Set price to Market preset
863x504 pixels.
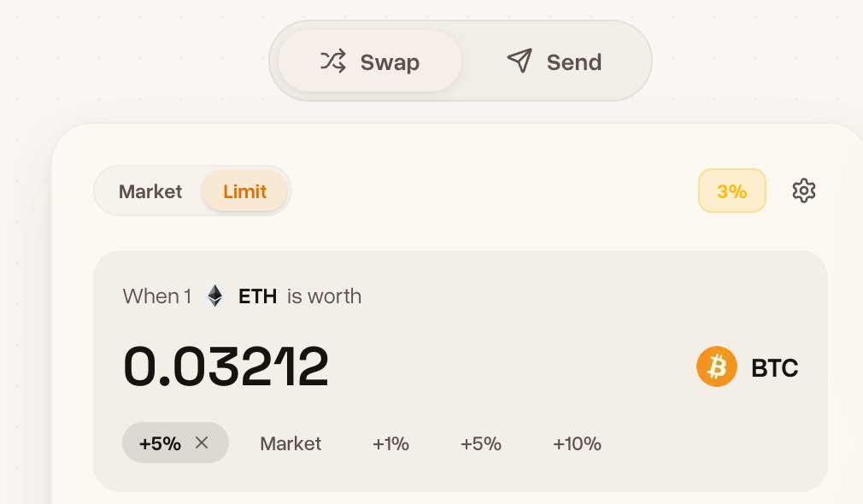click(291, 444)
